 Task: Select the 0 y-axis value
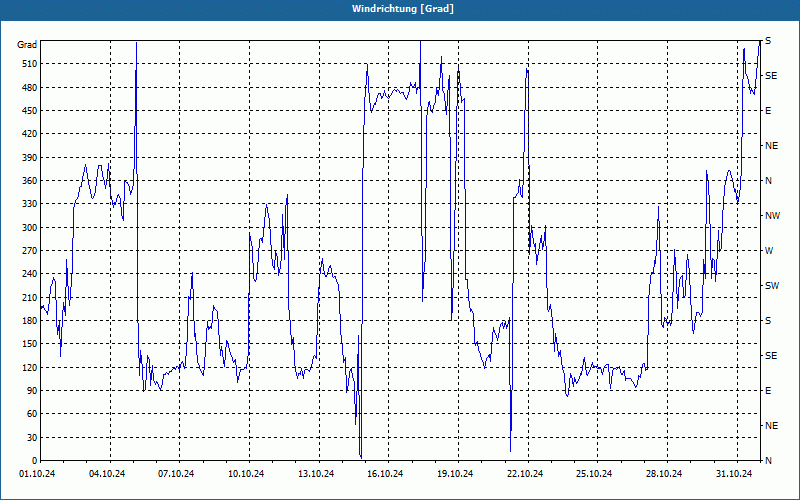[34, 461]
